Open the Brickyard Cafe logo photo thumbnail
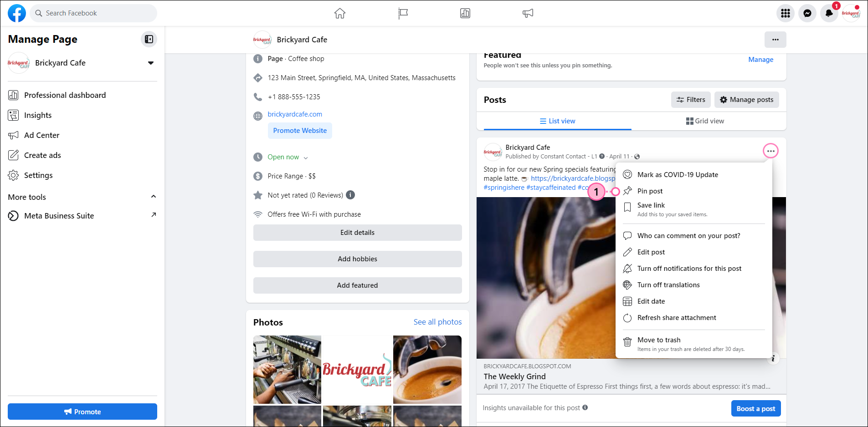868x427 pixels. (x=357, y=370)
